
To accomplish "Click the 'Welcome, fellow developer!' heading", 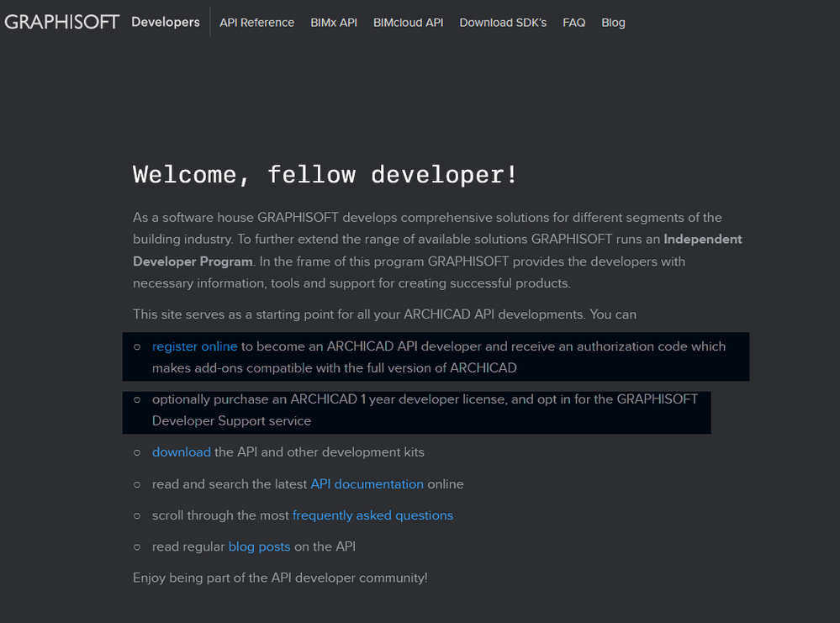I will click(325, 175).
